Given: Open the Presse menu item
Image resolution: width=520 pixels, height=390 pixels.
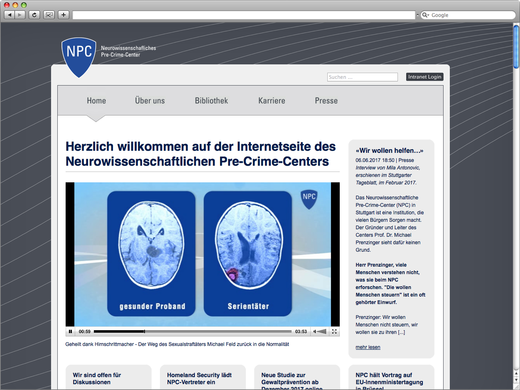Looking at the screenshot, I should (326, 101).
